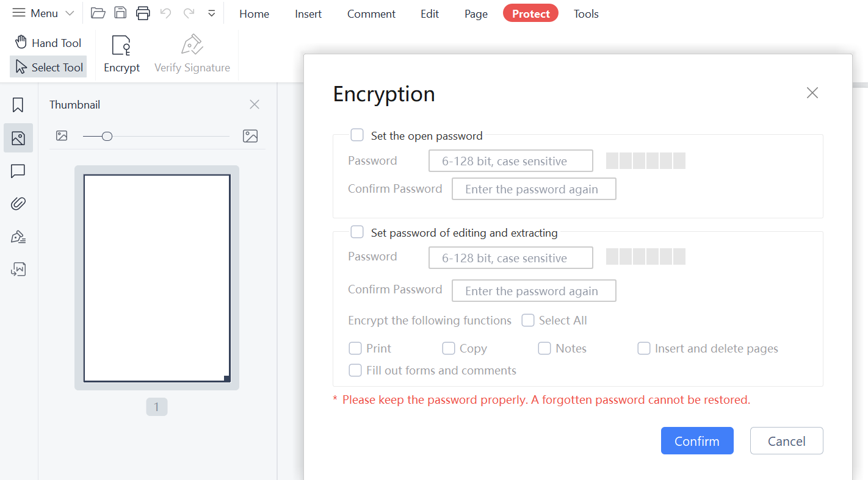Expand the Menu dropdown
The width and height of the screenshot is (868, 480).
pyautogui.click(x=43, y=13)
